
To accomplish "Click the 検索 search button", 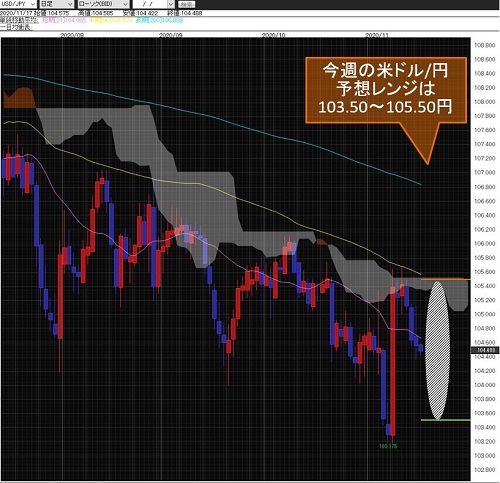I will pyautogui.click(x=187, y=4).
